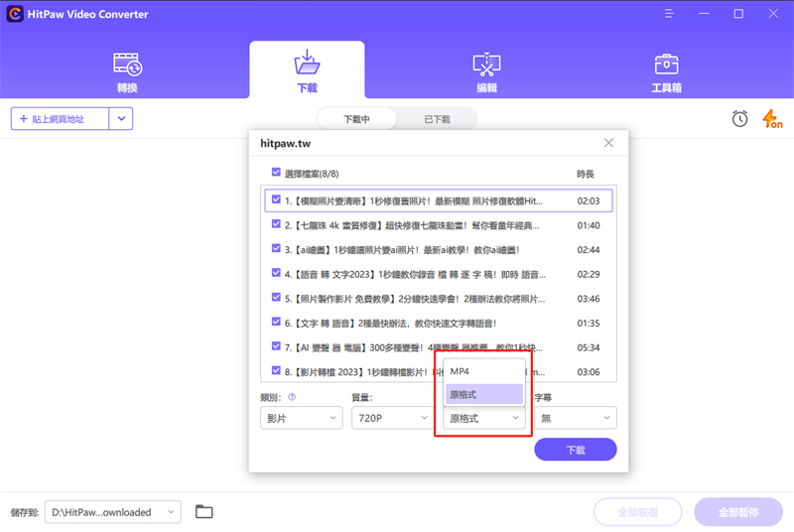This screenshot has width=794, height=532.
Task: Open the scheduled task clock icon
Action: pos(739,118)
